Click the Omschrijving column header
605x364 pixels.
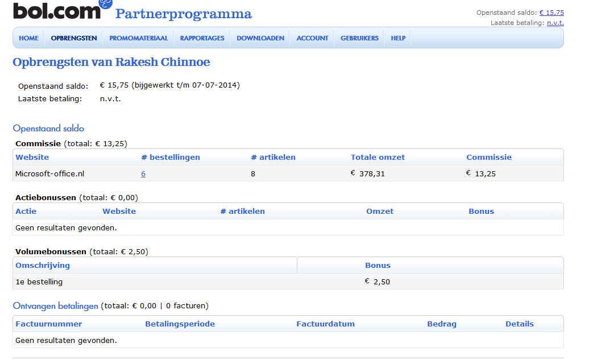43,265
